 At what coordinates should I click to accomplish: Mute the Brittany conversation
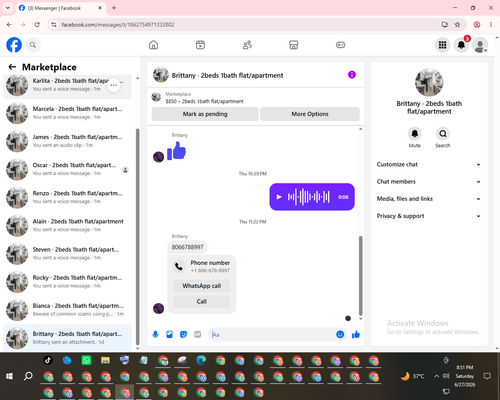tap(414, 134)
